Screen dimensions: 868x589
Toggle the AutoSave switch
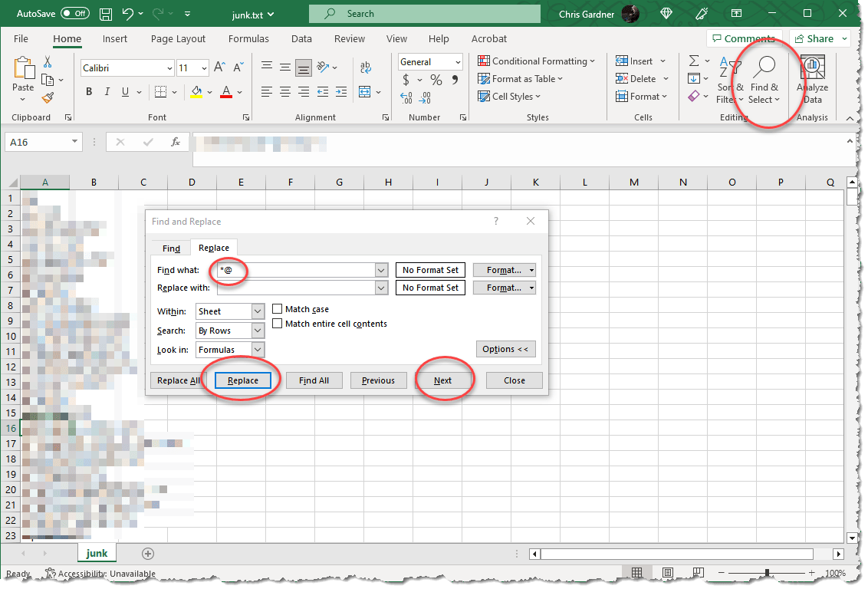pyautogui.click(x=74, y=14)
